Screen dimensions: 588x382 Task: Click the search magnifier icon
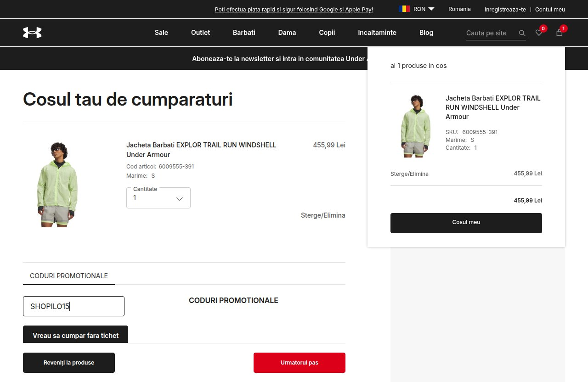tap(522, 33)
